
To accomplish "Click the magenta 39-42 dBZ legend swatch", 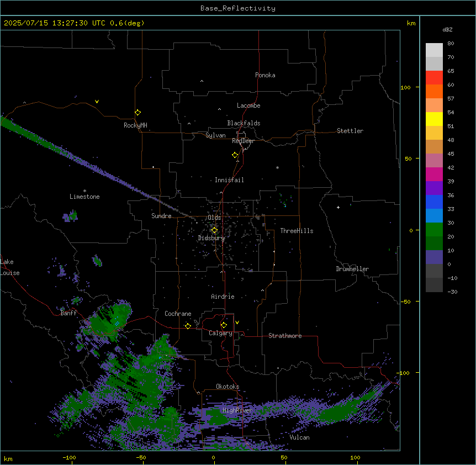I will click(x=434, y=174).
